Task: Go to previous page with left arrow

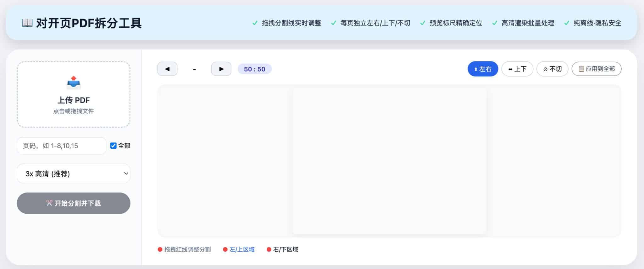Action: (x=167, y=69)
